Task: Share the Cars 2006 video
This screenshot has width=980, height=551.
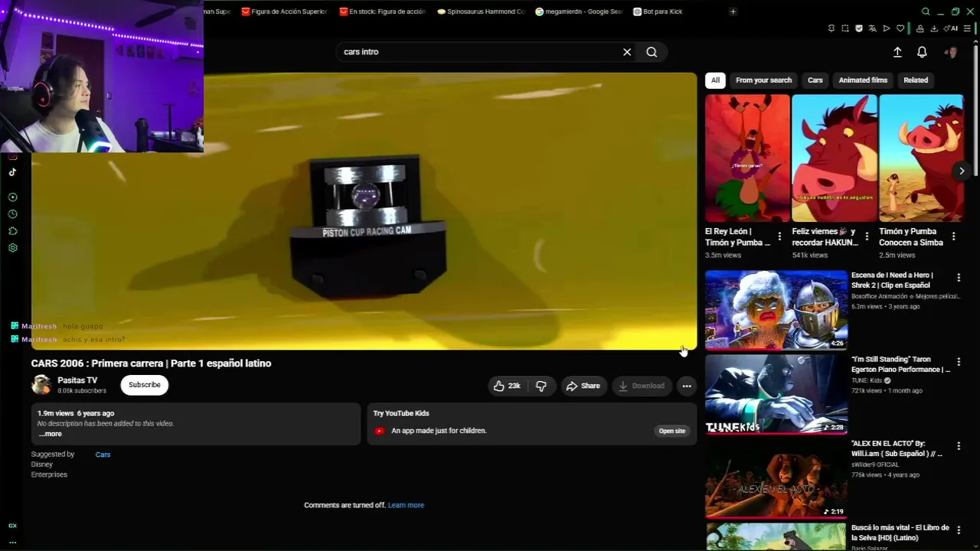Action: pos(583,386)
